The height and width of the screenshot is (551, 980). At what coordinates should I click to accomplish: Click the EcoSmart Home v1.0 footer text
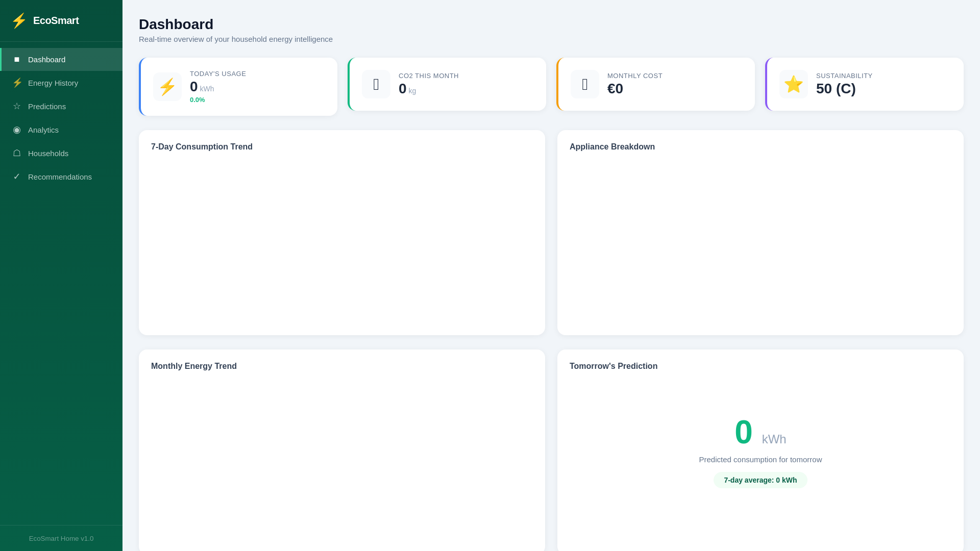[x=61, y=539]
